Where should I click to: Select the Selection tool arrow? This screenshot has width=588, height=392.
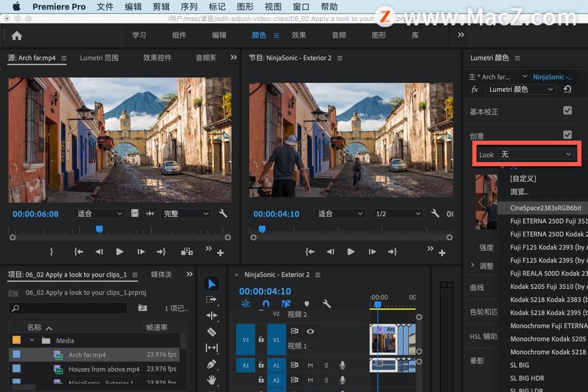click(212, 284)
